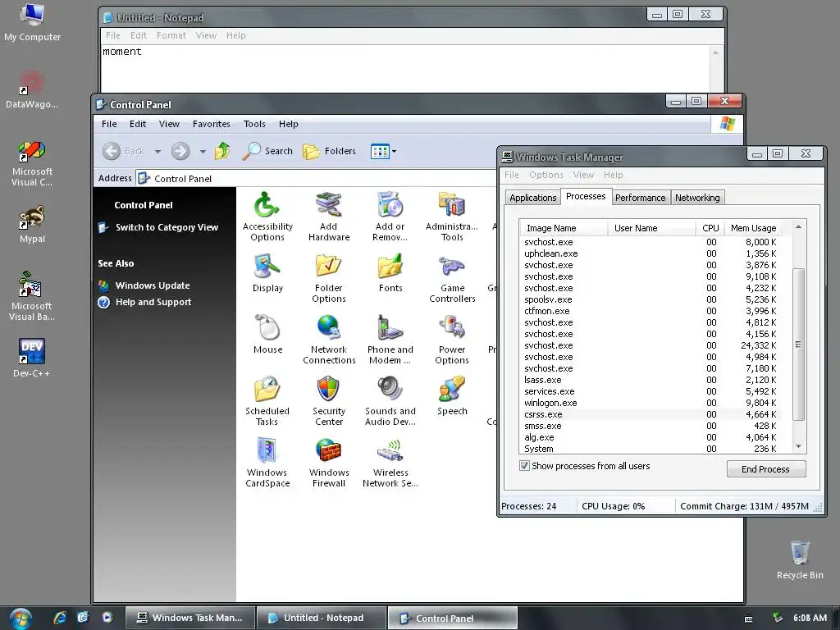Click the process list scroll up arrow
The image size is (840, 630).
(x=798, y=227)
